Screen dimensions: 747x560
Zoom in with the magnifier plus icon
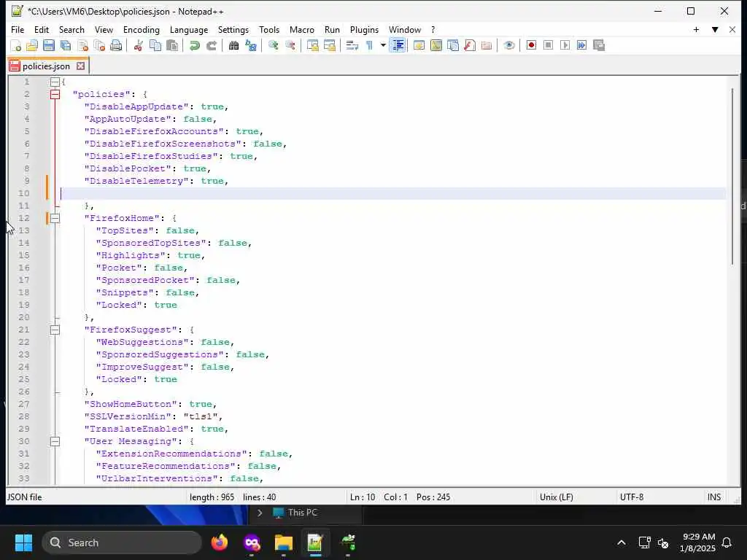point(273,45)
